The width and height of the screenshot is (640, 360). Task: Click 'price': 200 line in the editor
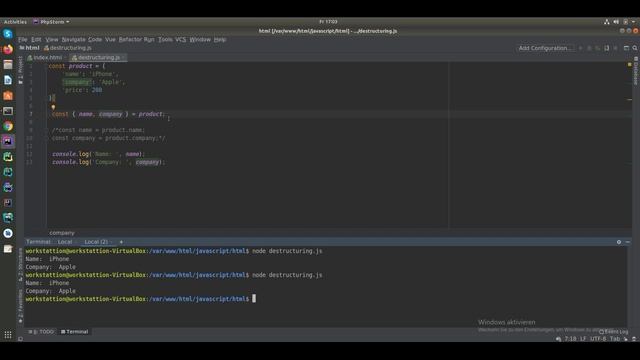tap(82, 90)
